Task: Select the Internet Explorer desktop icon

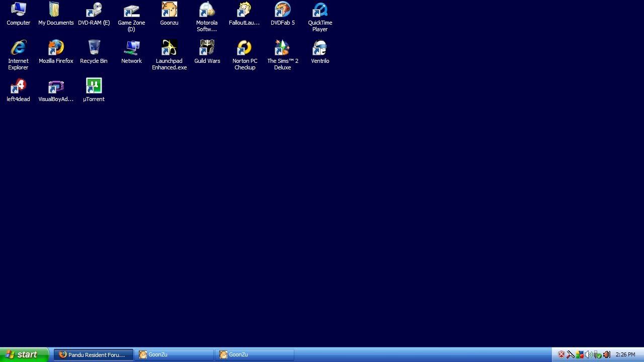Action: pos(19,55)
